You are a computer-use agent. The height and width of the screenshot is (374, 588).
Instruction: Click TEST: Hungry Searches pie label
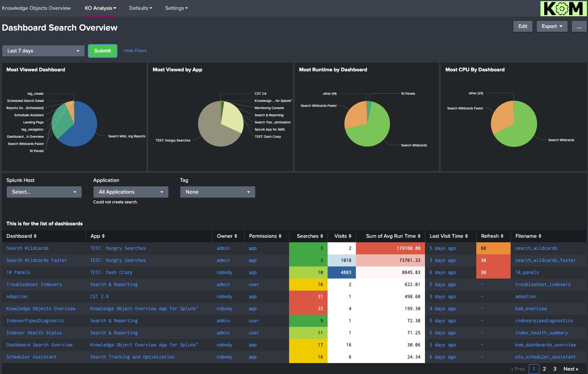pos(173,140)
